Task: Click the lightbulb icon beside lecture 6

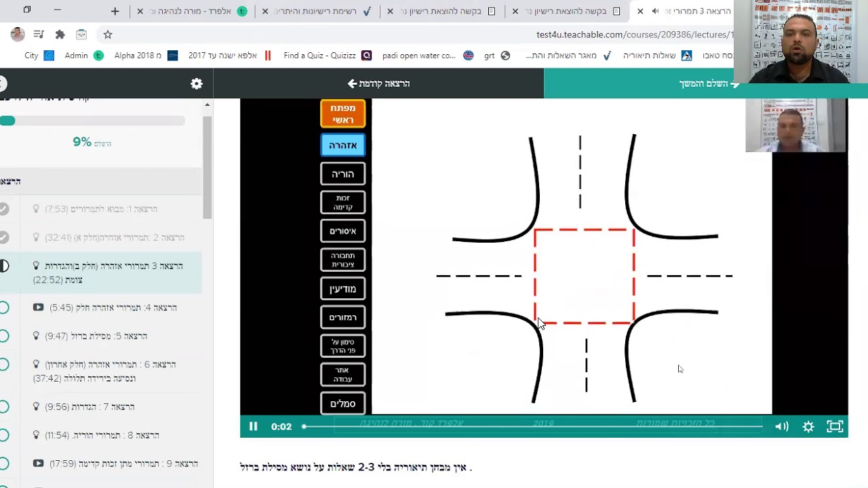Action: pyautogui.click(x=36, y=365)
